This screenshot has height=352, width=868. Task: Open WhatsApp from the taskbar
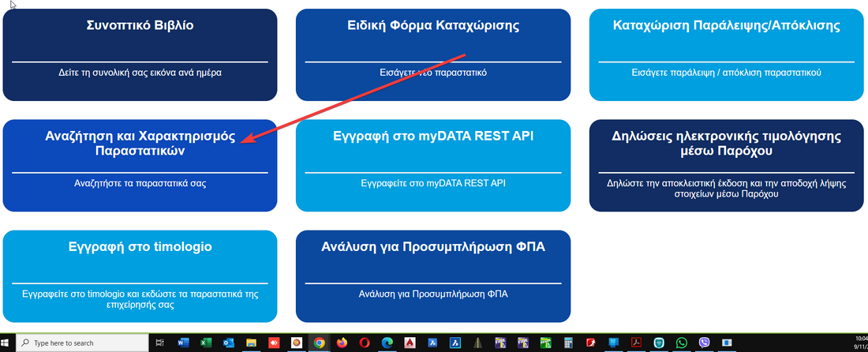[682, 343]
